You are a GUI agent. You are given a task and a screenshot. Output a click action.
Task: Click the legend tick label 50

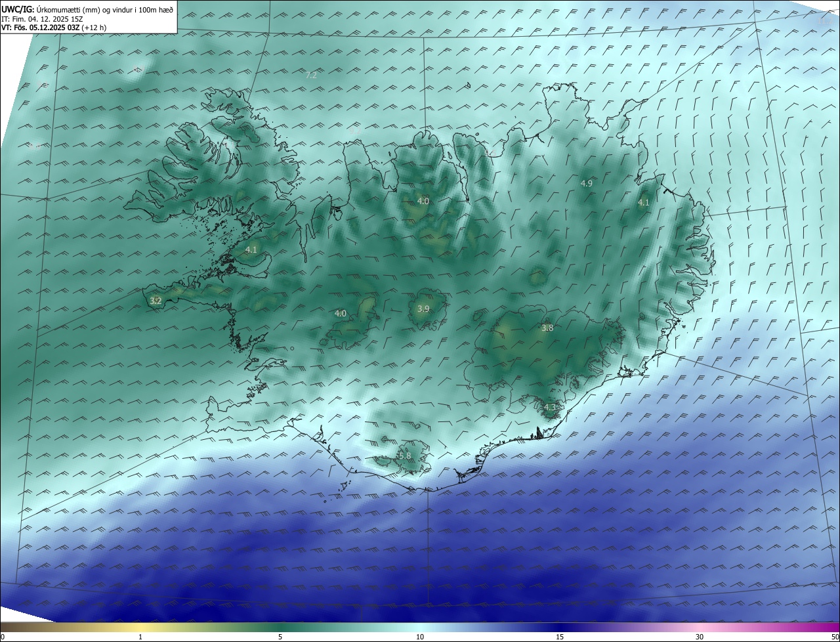pos(835,637)
